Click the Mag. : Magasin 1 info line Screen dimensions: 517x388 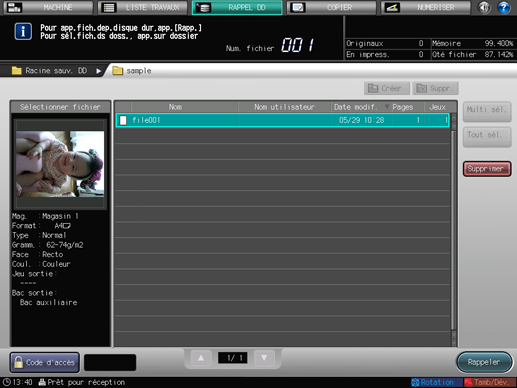click(45, 216)
